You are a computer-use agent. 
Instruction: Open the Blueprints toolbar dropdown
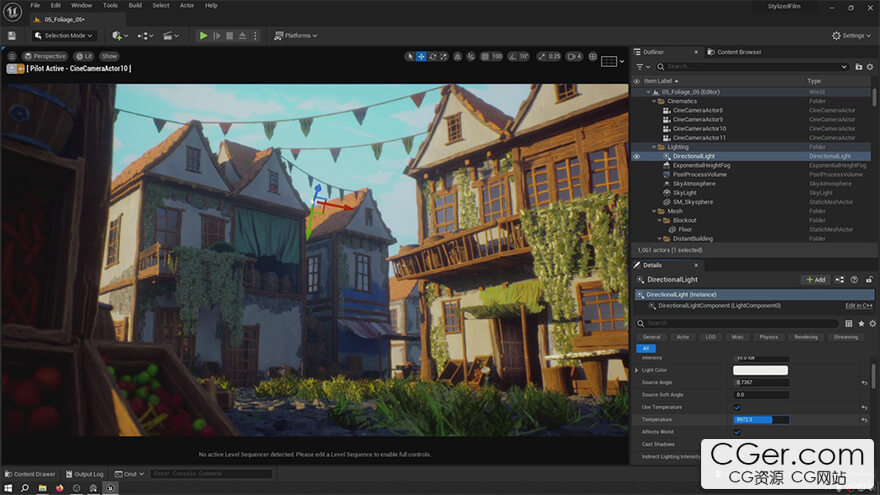coord(145,35)
